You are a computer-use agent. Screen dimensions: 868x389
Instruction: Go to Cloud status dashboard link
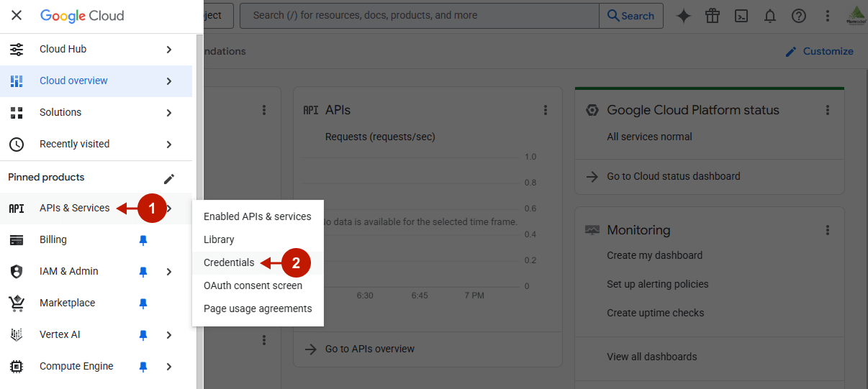coord(673,176)
